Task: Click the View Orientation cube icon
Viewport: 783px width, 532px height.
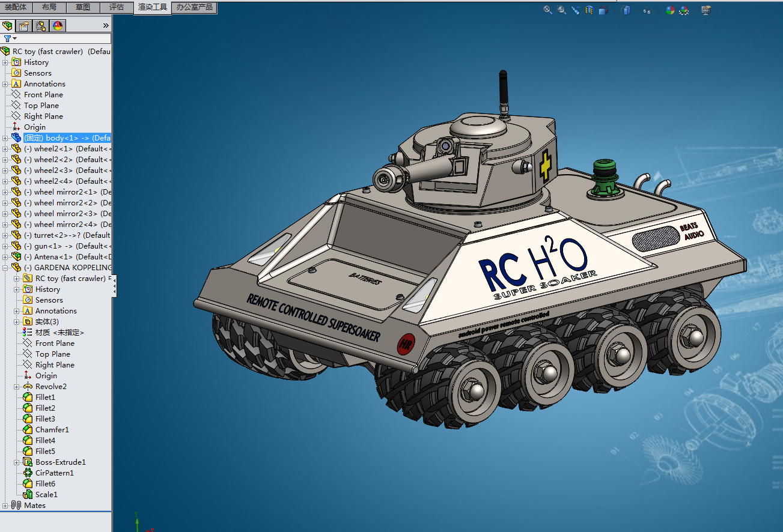Action: (x=603, y=10)
